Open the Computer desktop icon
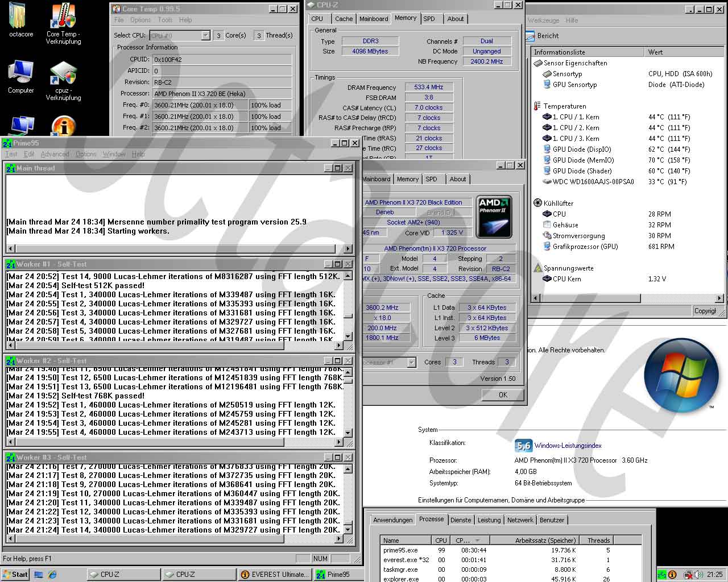 (x=21, y=72)
